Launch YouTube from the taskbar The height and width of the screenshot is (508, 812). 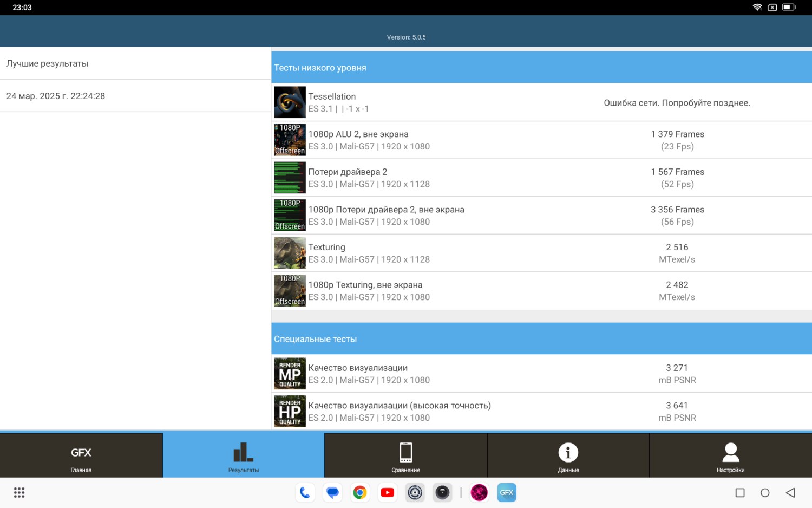[388, 493]
